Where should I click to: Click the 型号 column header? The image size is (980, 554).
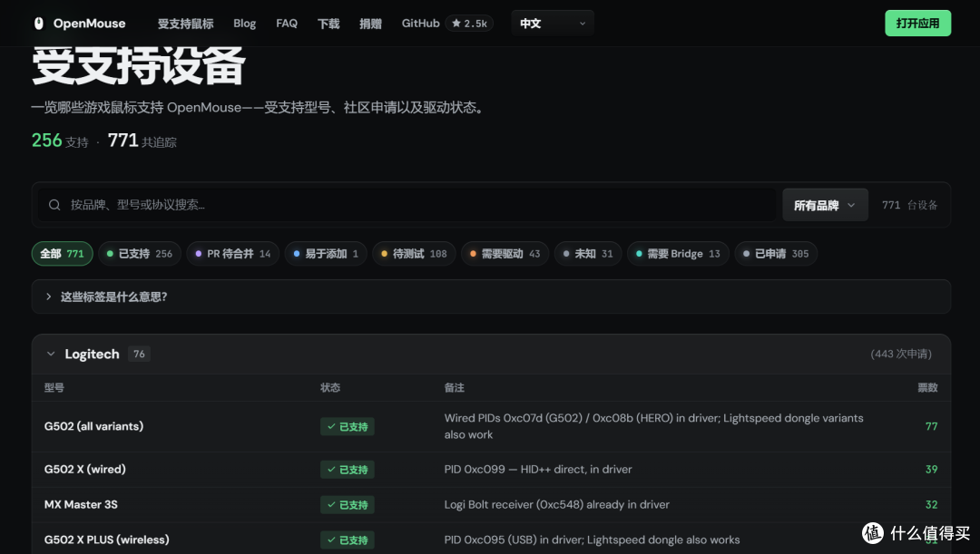point(54,388)
